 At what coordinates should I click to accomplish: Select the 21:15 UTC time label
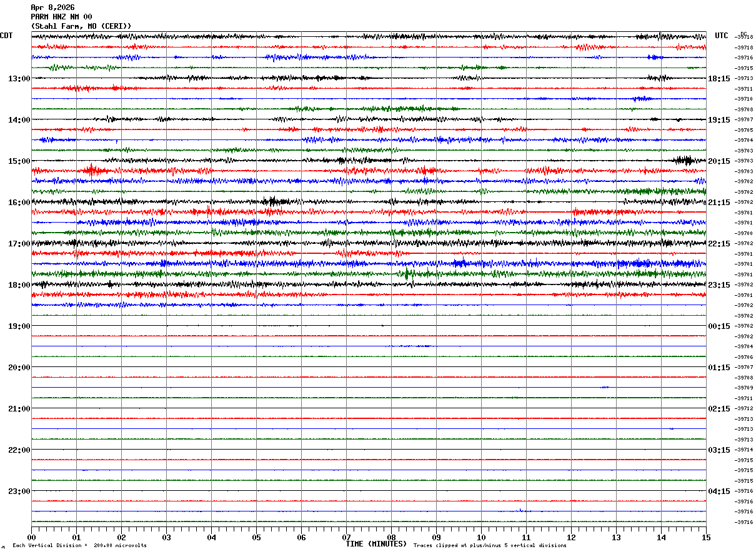coord(719,203)
